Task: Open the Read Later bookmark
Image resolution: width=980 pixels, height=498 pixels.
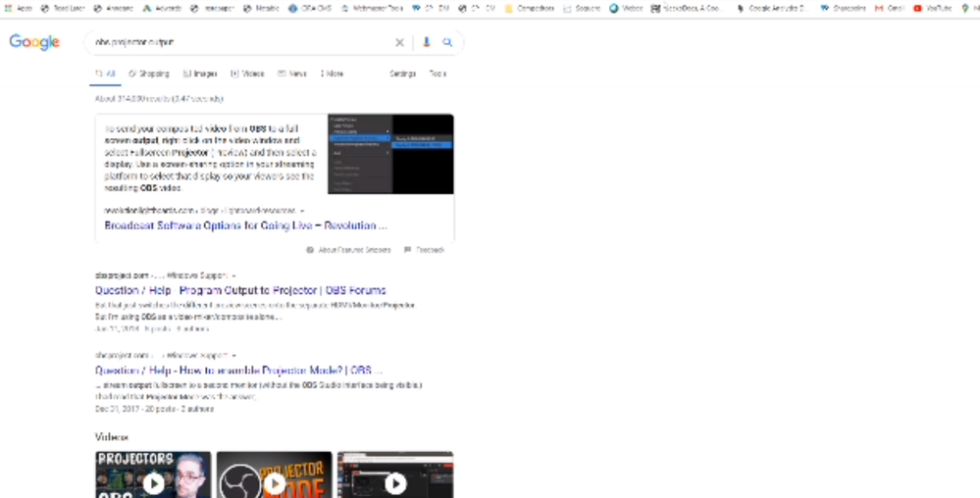Action: [63, 9]
